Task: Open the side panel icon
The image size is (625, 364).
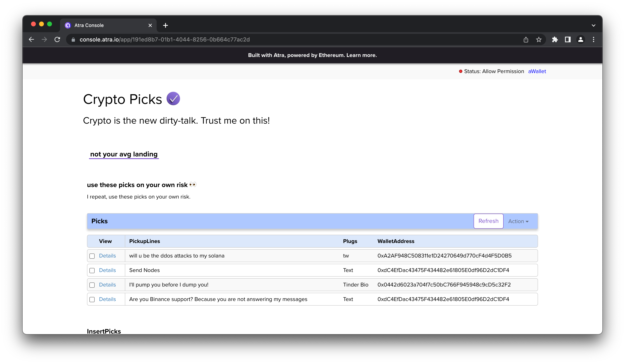Action: pyautogui.click(x=568, y=39)
